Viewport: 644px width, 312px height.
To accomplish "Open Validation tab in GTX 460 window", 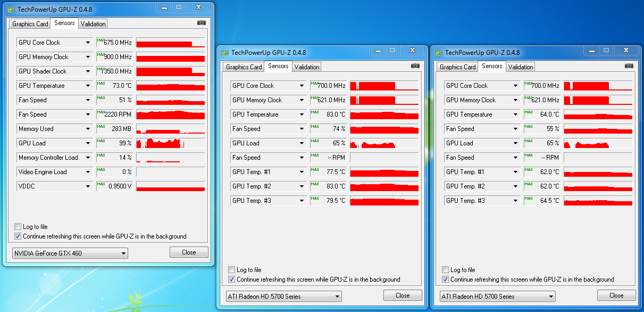I will [x=93, y=24].
